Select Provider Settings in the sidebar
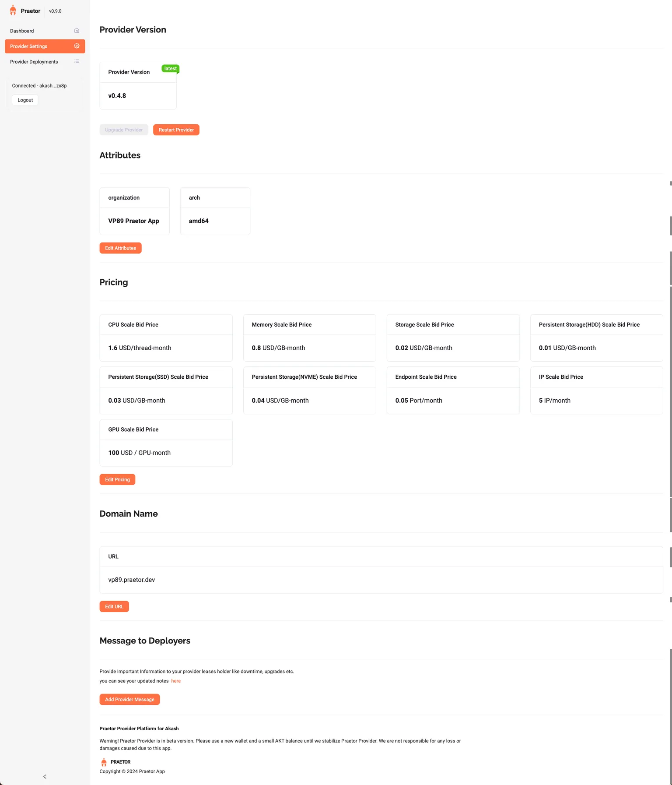Screen dimensions: 672x785 pyautogui.click(x=29, y=46)
